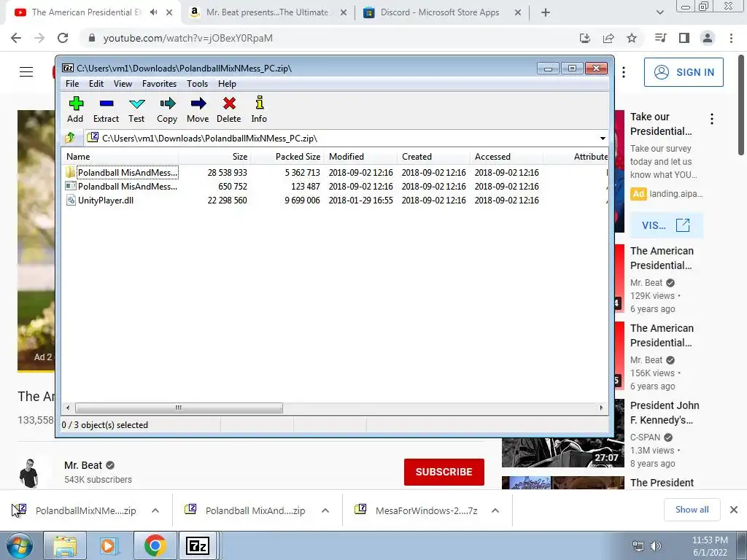Open the Tools menu in 7-Zip
The width and height of the screenshot is (747, 560).
point(197,84)
